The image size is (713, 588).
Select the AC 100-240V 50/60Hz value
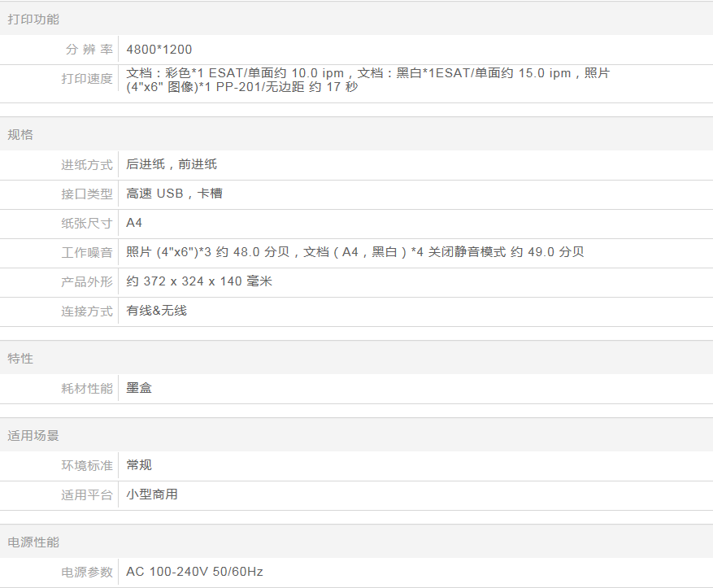tap(194, 572)
